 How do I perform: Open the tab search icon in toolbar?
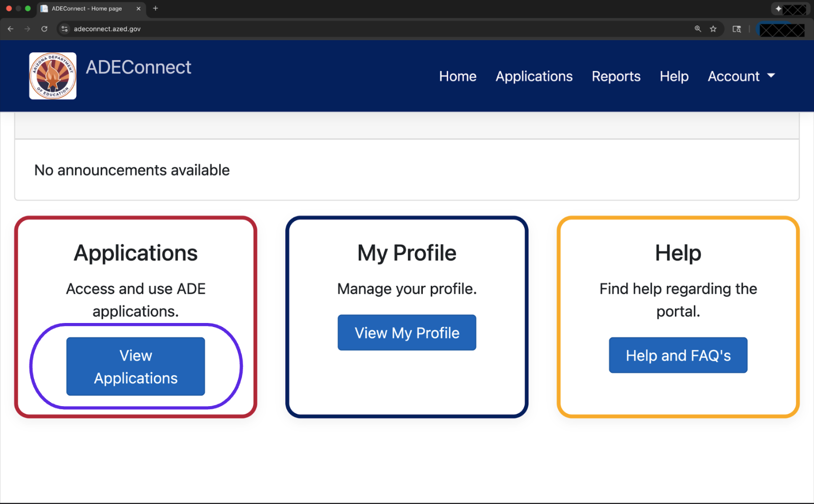click(737, 29)
